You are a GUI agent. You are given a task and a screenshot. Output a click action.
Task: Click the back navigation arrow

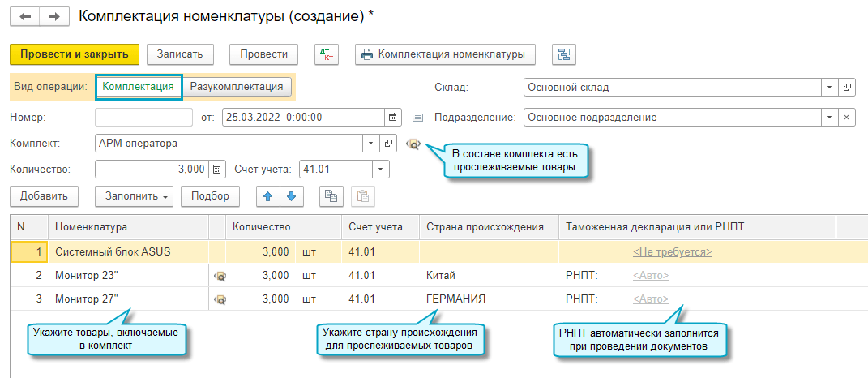click(24, 16)
